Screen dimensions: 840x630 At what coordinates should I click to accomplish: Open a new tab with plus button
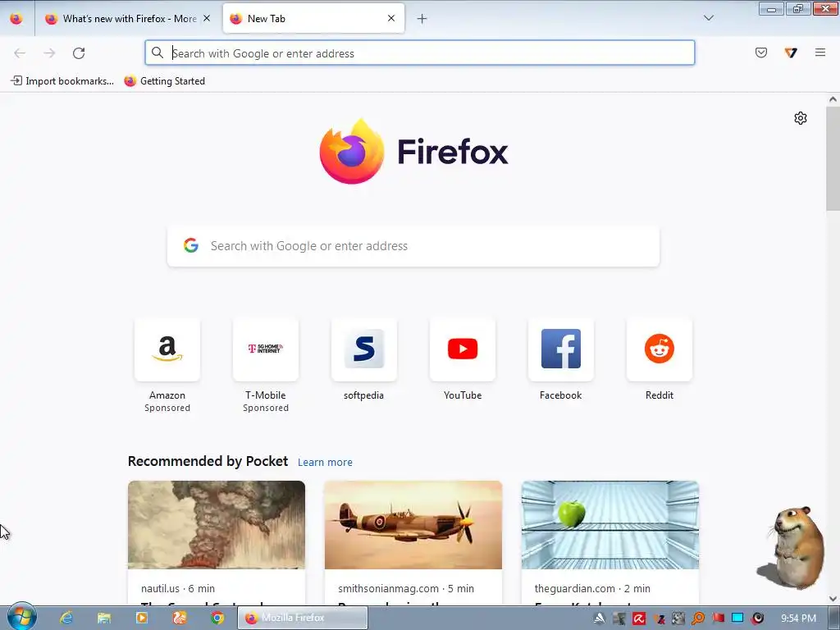click(422, 19)
